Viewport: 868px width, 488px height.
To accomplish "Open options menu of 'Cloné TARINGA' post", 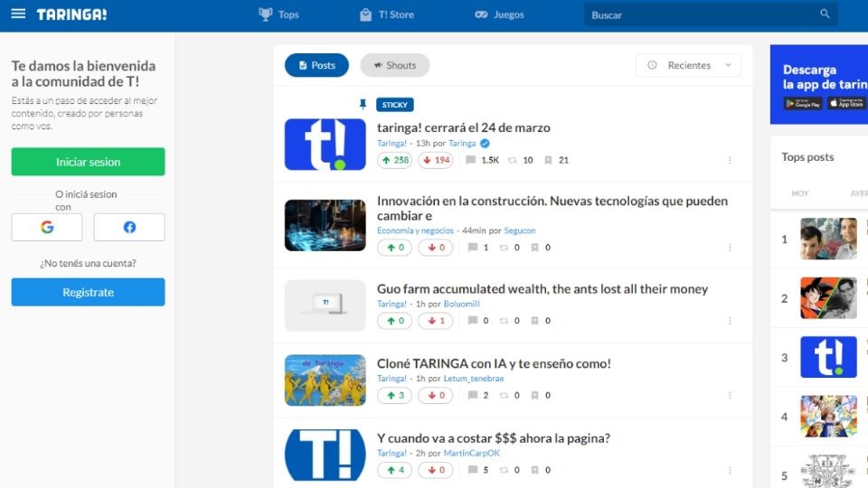I will click(730, 395).
